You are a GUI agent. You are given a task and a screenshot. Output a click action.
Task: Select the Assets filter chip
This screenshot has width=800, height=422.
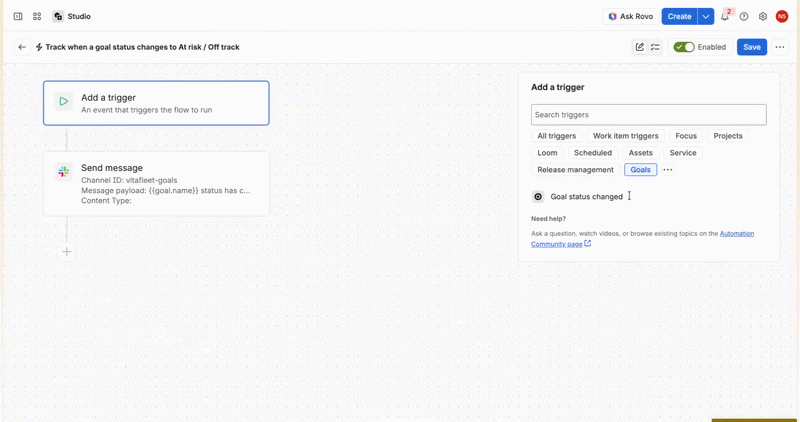coord(641,153)
